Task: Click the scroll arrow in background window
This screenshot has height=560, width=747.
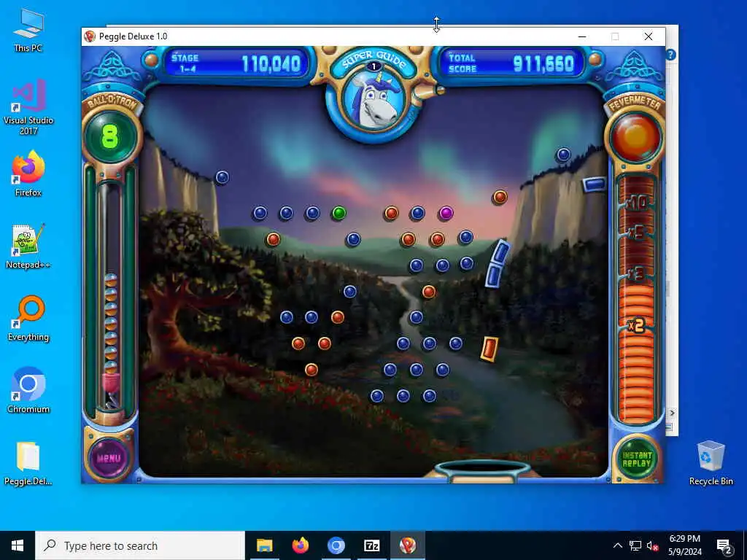Action: (672, 413)
